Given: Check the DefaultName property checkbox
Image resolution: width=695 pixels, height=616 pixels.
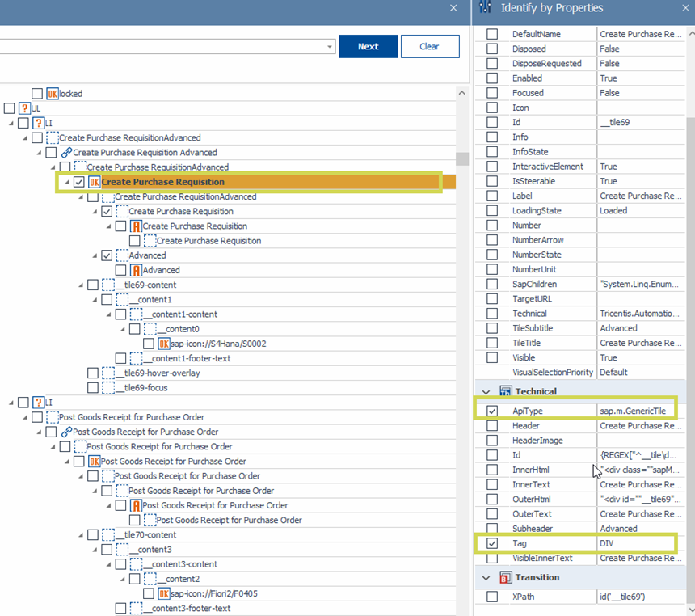Looking at the screenshot, I should 492,34.
